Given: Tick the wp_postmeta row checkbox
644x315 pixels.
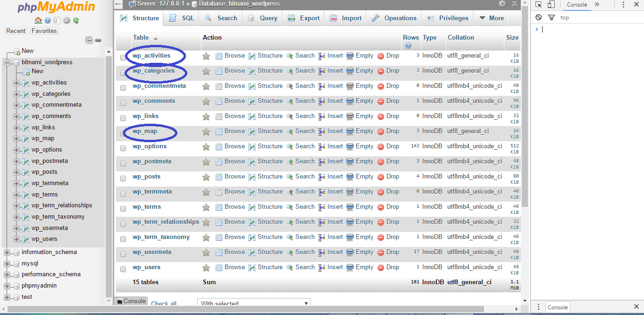Looking at the screenshot, I should pyautogui.click(x=123, y=163).
